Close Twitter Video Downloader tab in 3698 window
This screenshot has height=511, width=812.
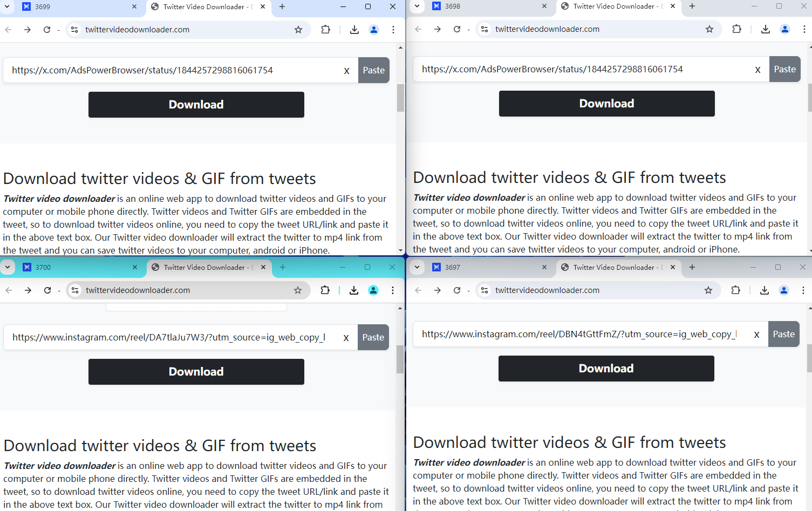[673, 6]
